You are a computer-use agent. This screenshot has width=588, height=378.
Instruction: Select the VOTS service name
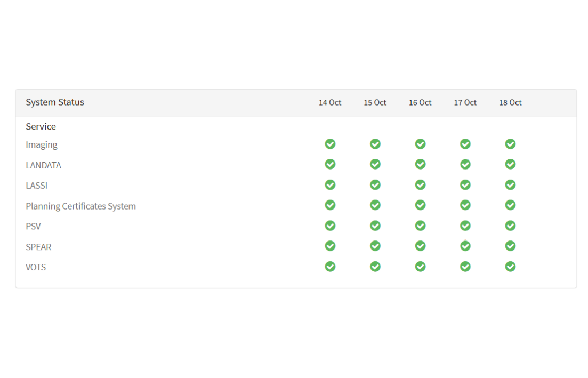point(36,267)
